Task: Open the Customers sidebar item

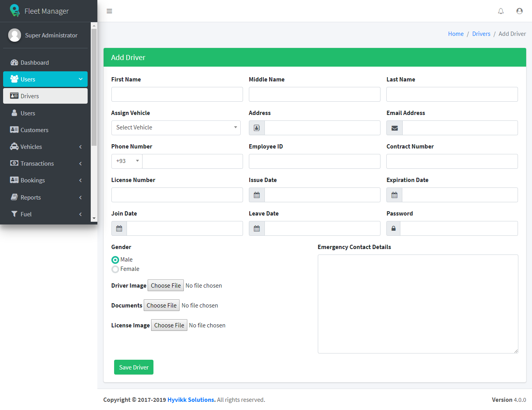Action: 45,130
